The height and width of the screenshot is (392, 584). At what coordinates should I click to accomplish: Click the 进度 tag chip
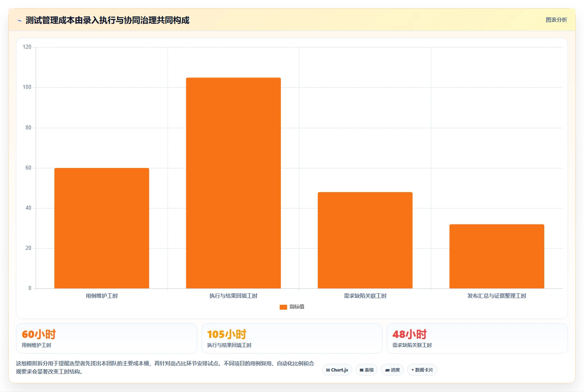click(x=392, y=370)
